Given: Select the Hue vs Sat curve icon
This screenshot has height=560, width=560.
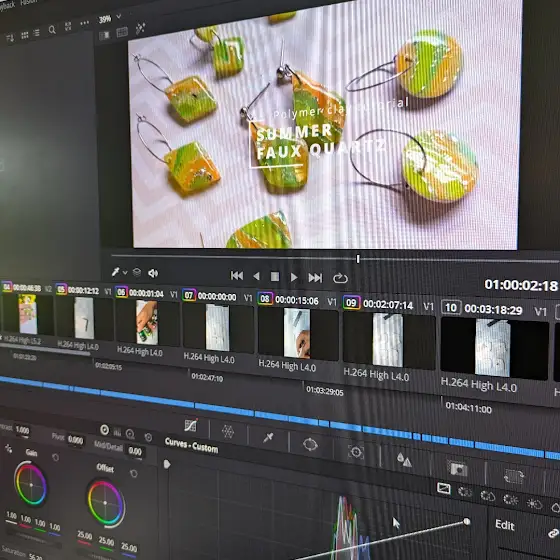Looking at the screenshot, I should [x=488, y=496].
